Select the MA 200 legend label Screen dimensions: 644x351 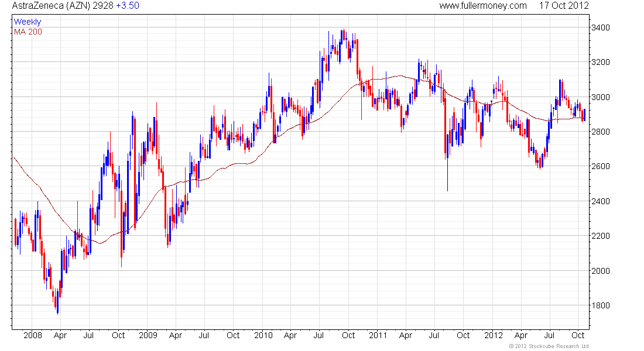(x=28, y=32)
